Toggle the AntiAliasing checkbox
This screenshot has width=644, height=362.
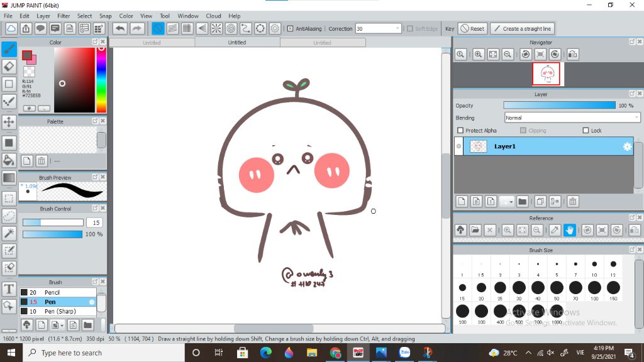pyautogui.click(x=290, y=29)
